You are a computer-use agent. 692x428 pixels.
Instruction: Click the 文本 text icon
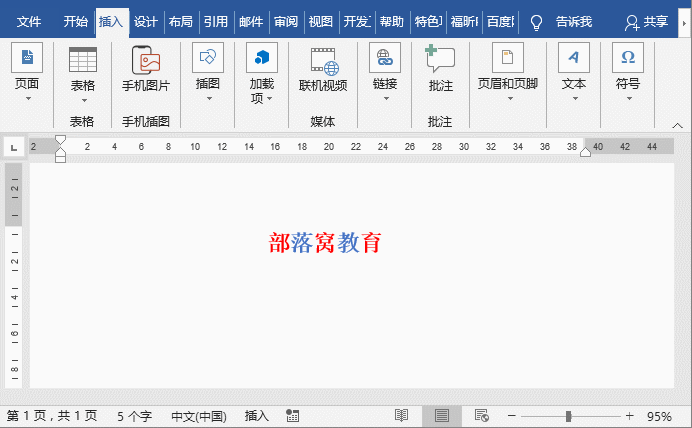tap(574, 57)
